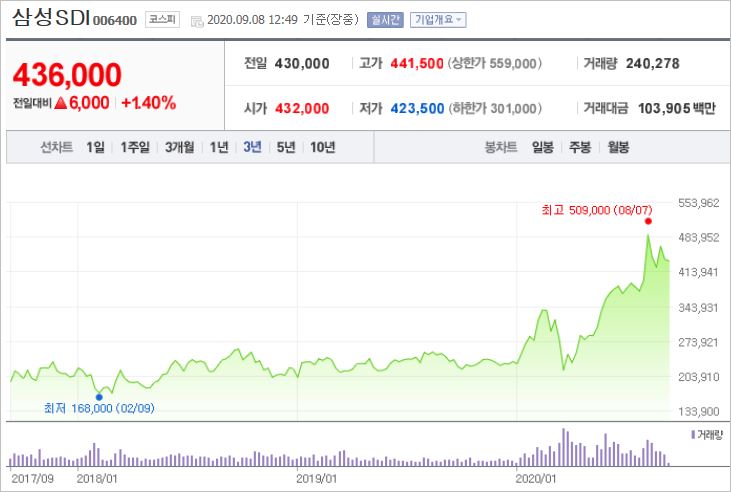Click the low price 423,500
The image size is (731, 492).
pos(417,109)
